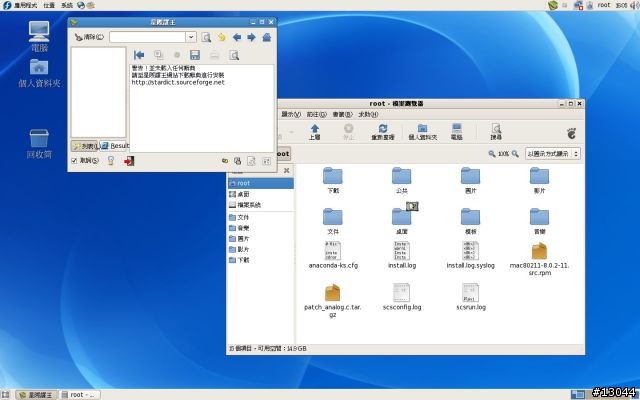Image resolution: width=640 pixels, height=400 pixels.
Task: Select the Downloads (下載) folder in the file pane
Action: pyautogui.click(x=333, y=180)
